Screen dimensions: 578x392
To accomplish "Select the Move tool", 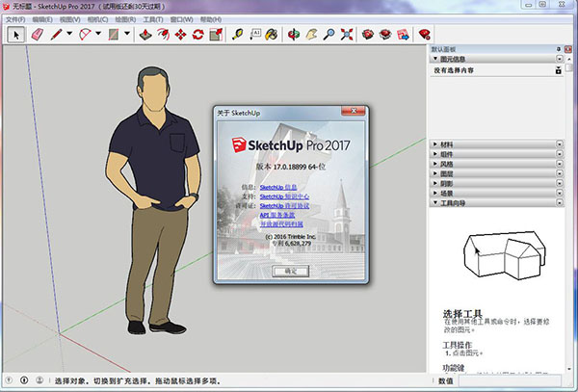I will [x=181, y=35].
